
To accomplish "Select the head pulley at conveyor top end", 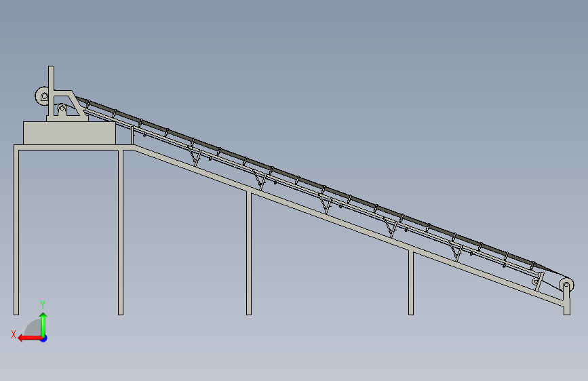I will (x=42, y=96).
